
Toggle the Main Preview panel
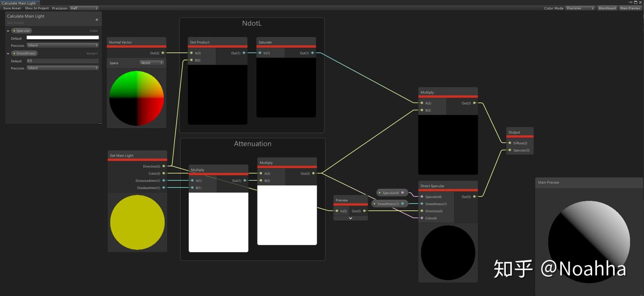coord(630,8)
